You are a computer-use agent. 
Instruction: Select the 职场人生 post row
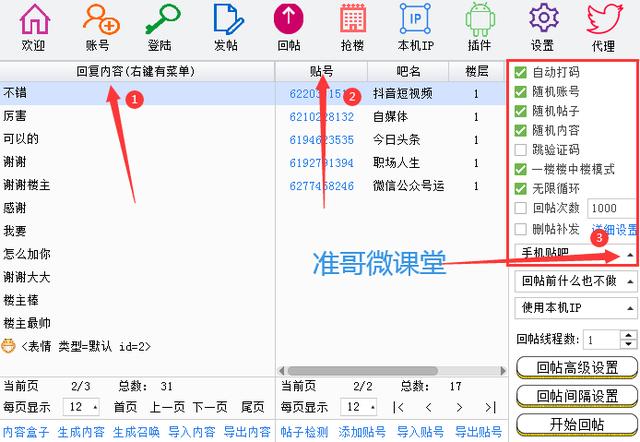point(391,163)
